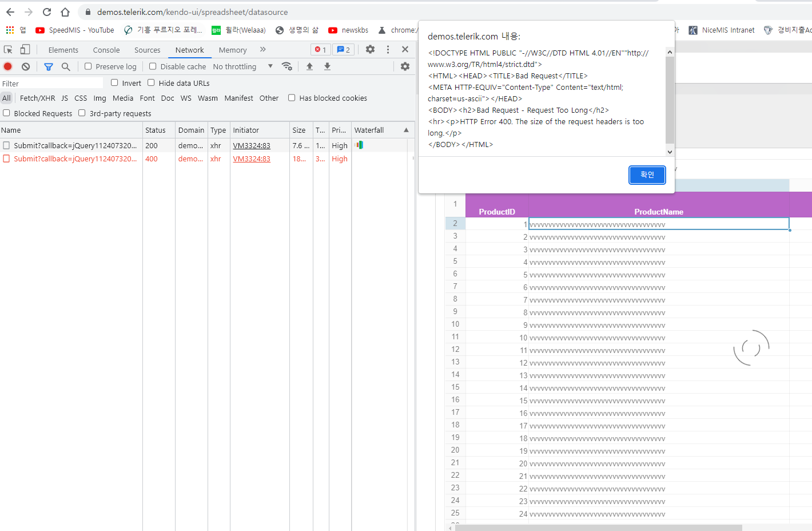Viewport: 812px width, 531px height.
Task: Open network search with the magnifier icon
Action: point(66,66)
